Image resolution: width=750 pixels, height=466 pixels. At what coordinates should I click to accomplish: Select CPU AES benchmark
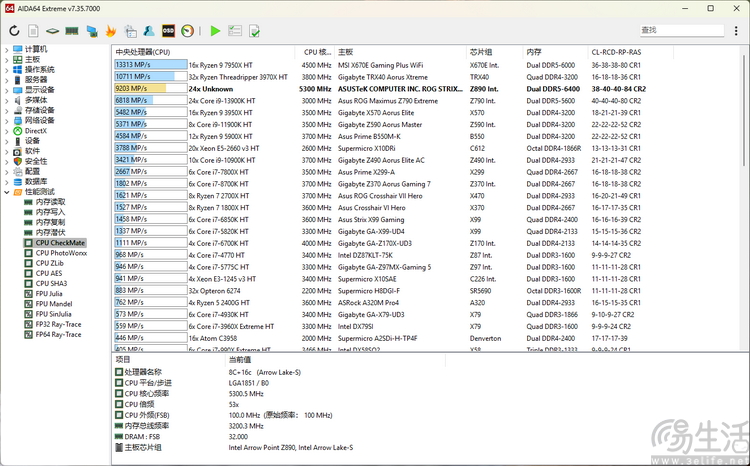click(49, 273)
